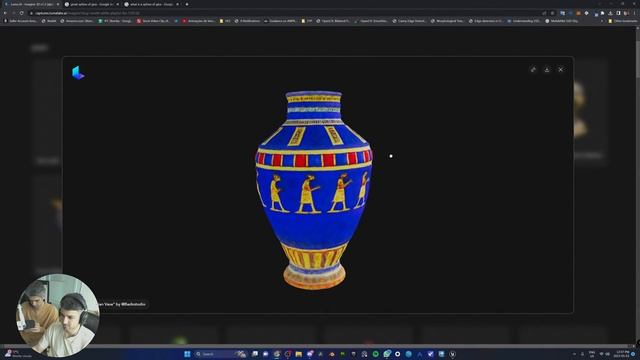This screenshot has height=360, width=640.
Task: Open the Windows Start menu
Action: (x=187, y=354)
